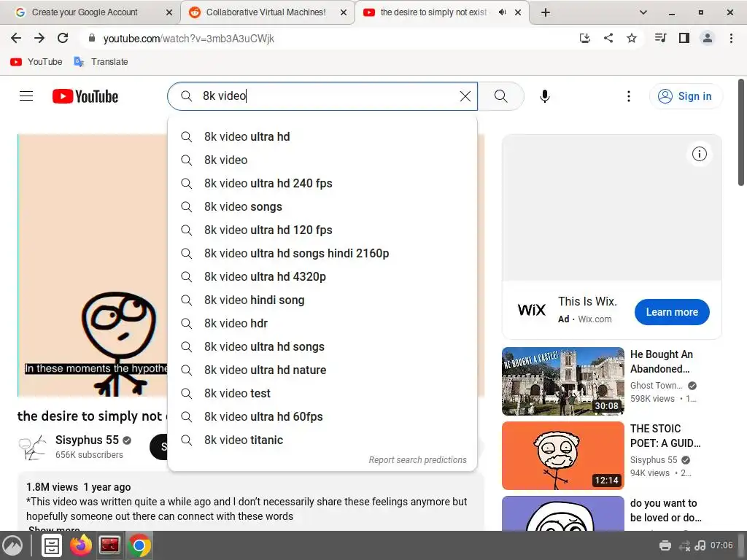Image resolution: width=747 pixels, height=560 pixels.
Task: Click the network tray icon
Action: pyautogui.click(x=684, y=545)
